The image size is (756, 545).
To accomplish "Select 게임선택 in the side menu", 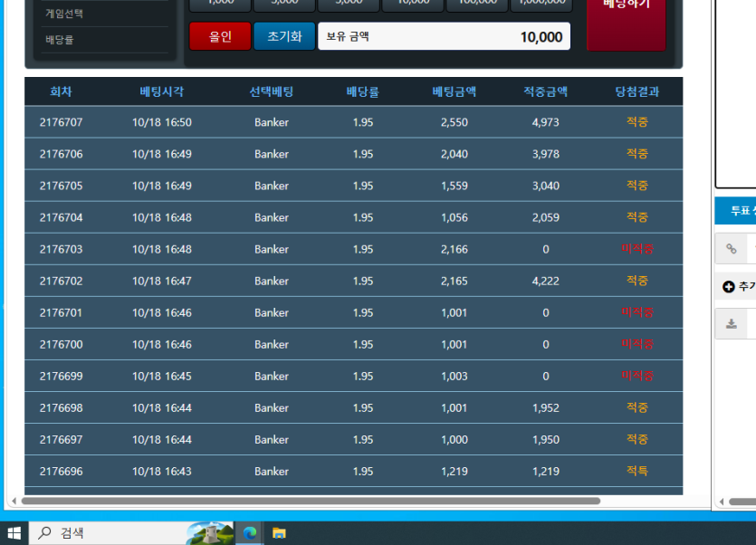I will click(64, 14).
